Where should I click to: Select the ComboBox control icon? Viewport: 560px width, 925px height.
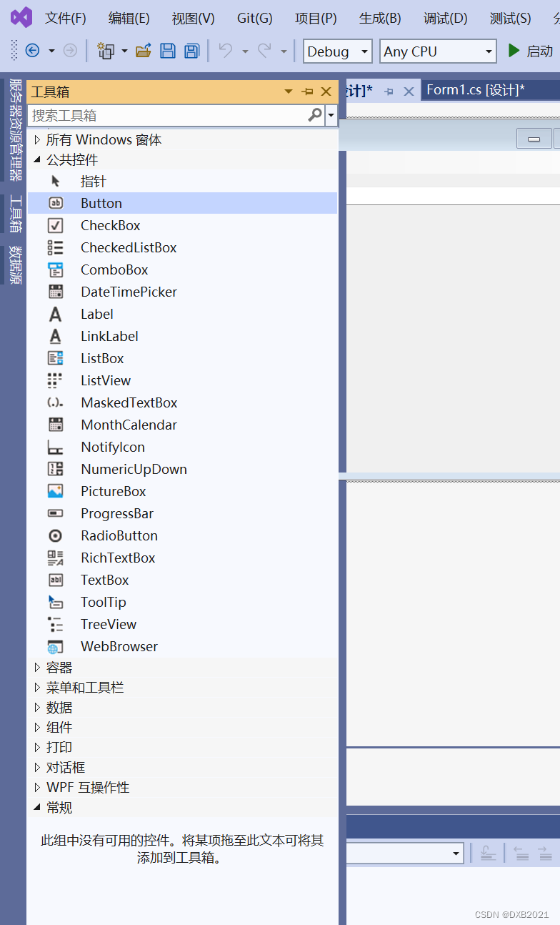click(56, 269)
